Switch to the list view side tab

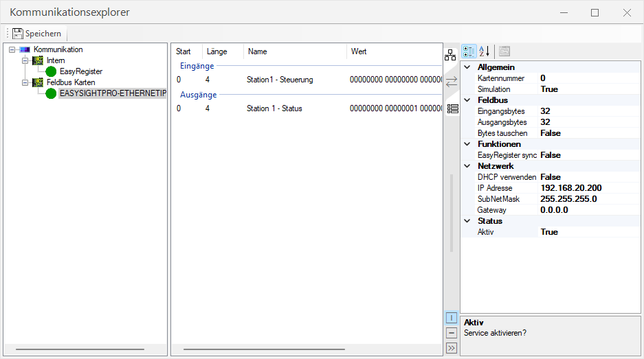click(452, 108)
